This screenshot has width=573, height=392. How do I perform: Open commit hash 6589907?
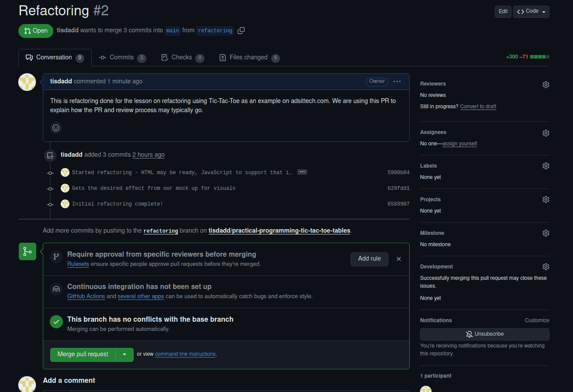(x=398, y=204)
